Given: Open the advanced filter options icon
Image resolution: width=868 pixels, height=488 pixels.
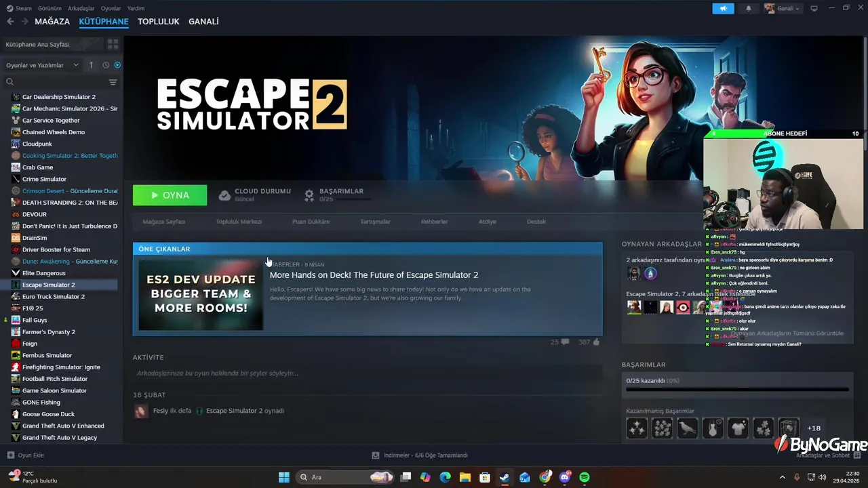Looking at the screenshot, I should click(113, 82).
